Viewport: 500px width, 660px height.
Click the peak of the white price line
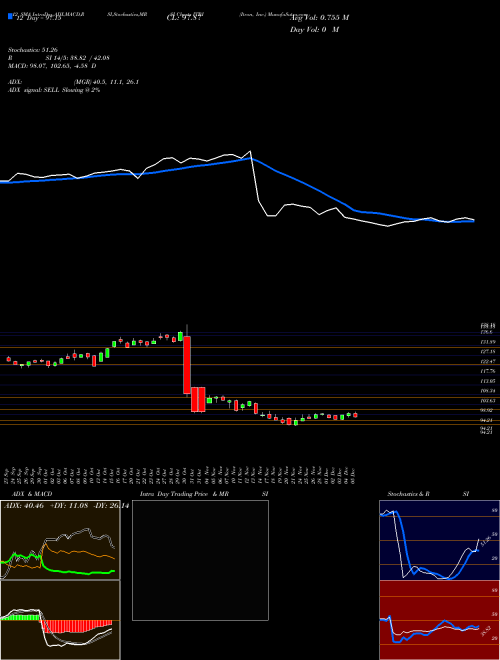[x=250, y=151]
